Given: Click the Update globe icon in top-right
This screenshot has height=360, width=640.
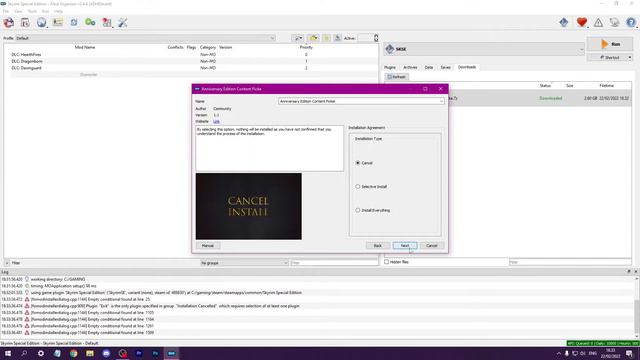Looking at the screenshot, I should 614,22.
